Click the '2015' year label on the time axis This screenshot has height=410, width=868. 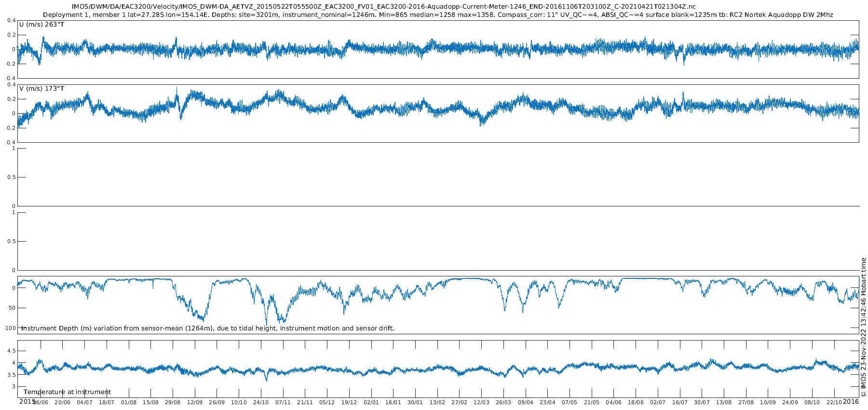tap(27, 401)
